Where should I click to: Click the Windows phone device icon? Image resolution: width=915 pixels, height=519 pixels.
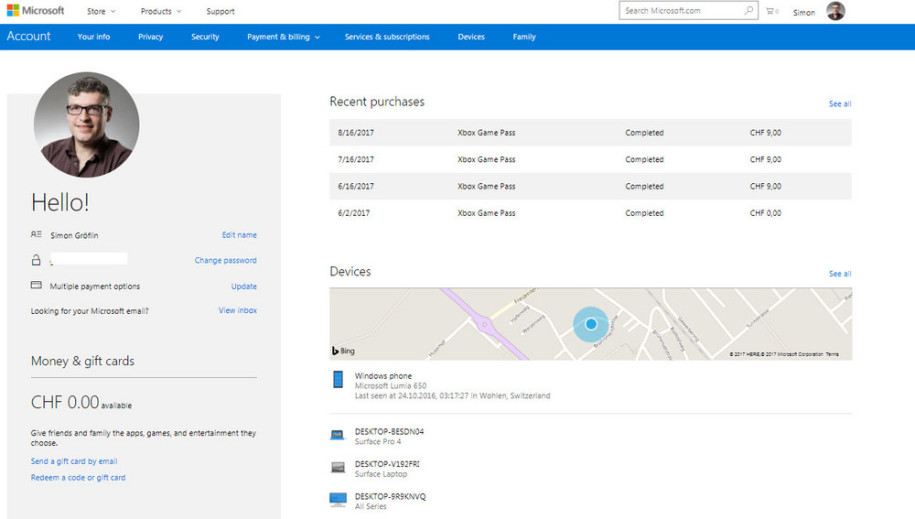coord(338,379)
